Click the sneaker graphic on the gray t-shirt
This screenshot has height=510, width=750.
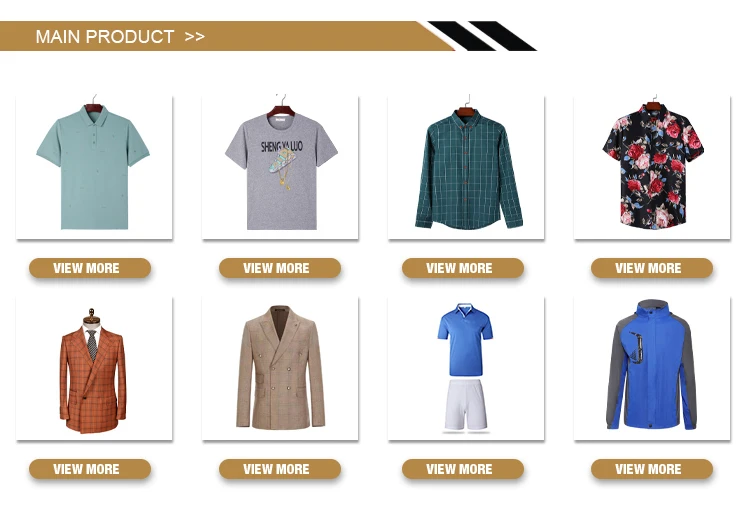coord(281,161)
